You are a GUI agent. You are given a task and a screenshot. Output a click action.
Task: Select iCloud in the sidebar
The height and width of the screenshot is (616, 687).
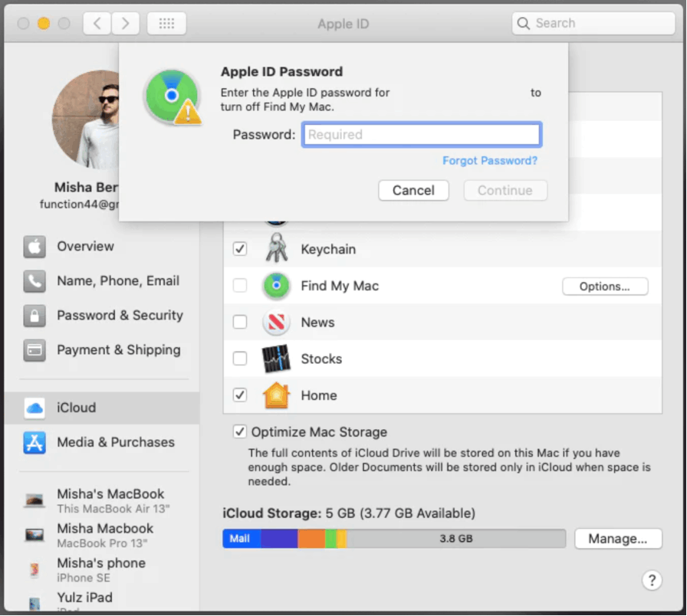102,408
